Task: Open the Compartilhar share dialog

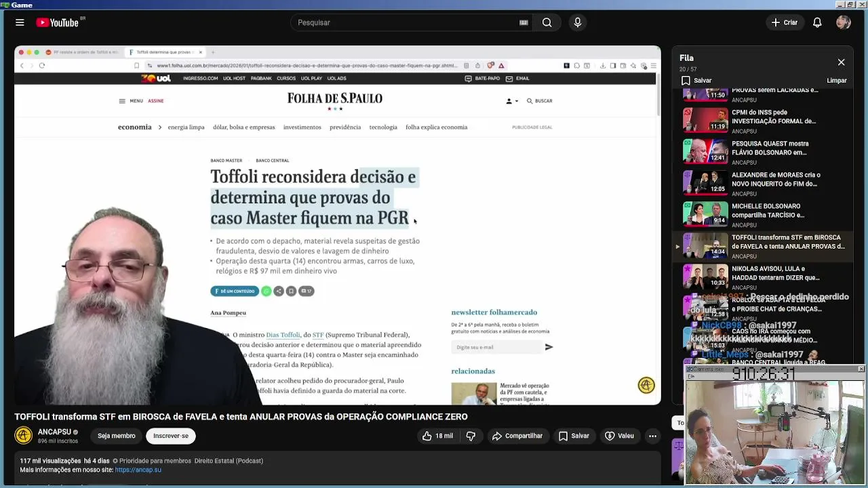Action: click(x=517, y=436)
